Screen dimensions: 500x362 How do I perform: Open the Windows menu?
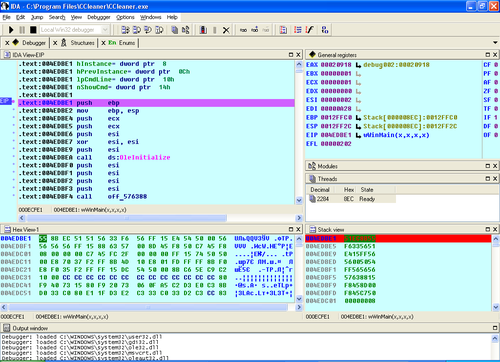coord(150,17)
